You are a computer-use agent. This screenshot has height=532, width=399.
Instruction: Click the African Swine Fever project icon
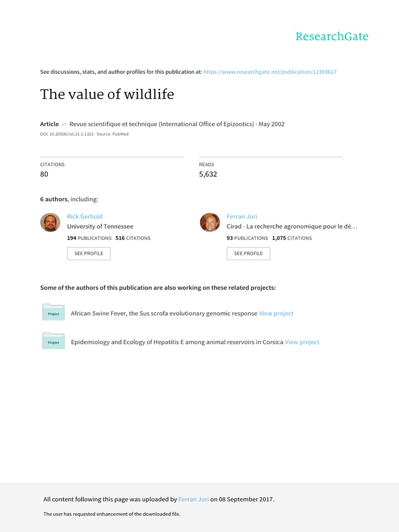(53, 313)
